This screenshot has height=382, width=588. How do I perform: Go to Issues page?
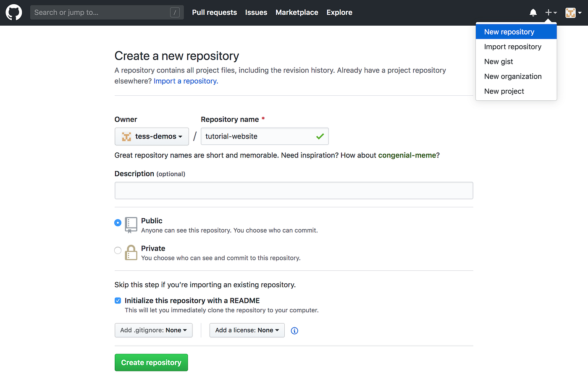(256, 13)
